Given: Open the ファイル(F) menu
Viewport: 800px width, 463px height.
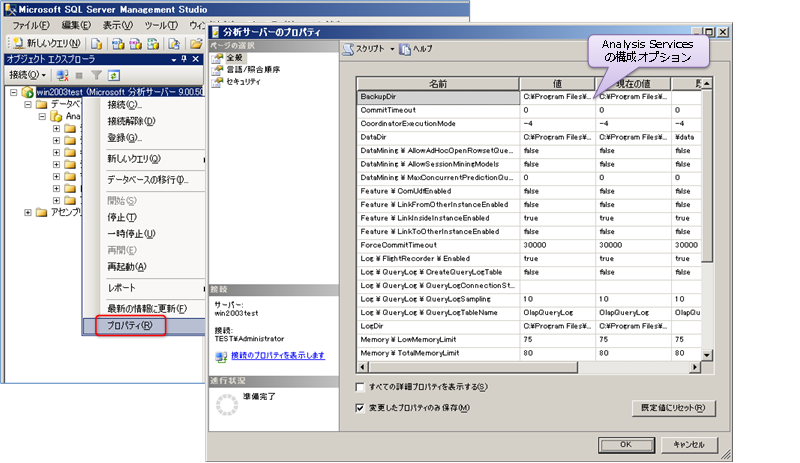Looking at the screenshot, I should tap(31, 25).
